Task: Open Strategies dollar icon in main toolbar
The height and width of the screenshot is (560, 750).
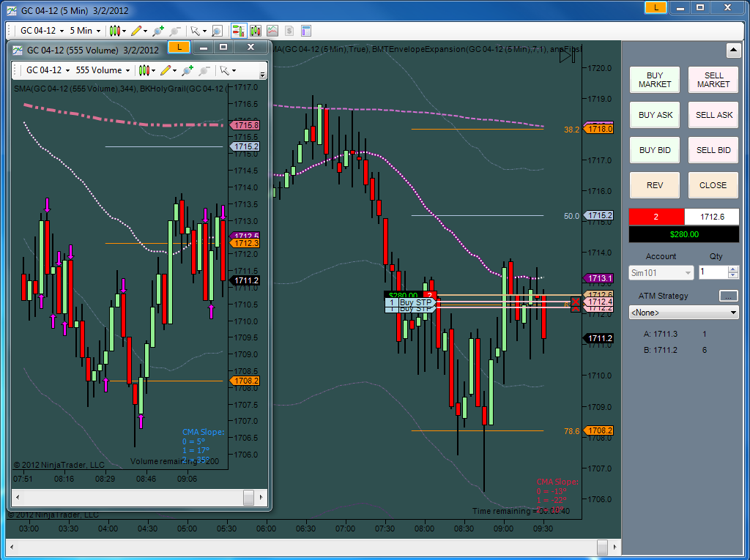Action: pos(289,31)
